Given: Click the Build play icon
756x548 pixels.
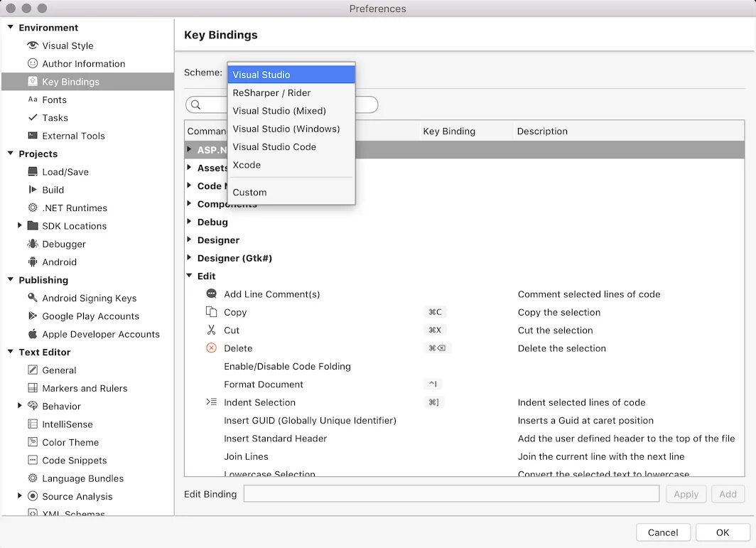Looking at the screenshot, I should pyautogui.click(x=33, y=190).
